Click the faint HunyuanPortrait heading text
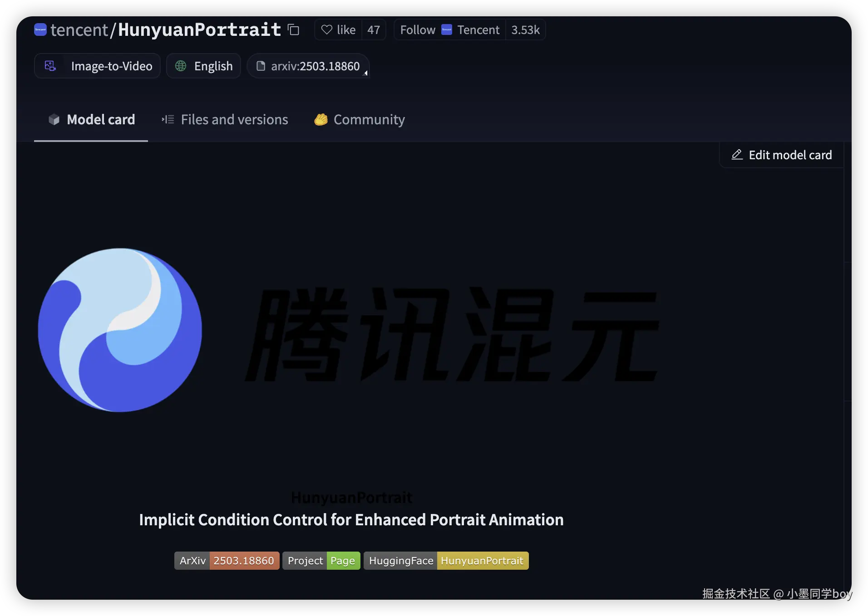The height and width of the screenshot is (616, 868). pyautogui.click(x=351, y=498)
